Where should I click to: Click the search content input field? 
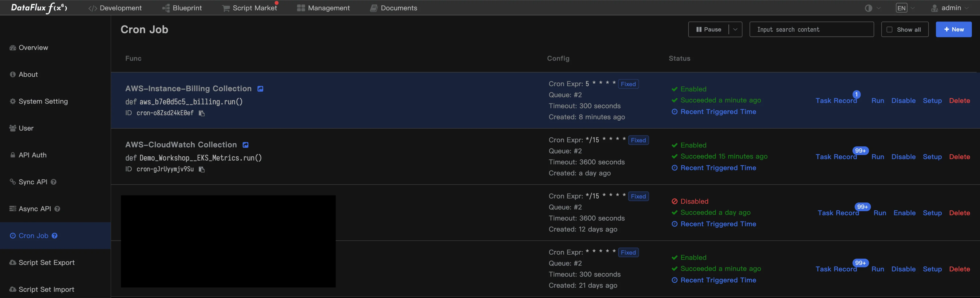pyautogui.click(x=811, y=29)
